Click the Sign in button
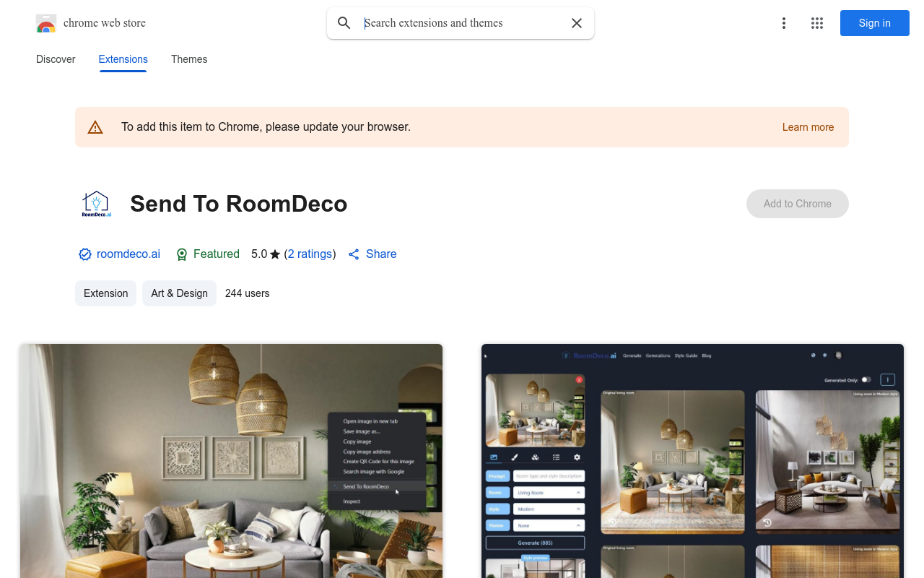 875,23
